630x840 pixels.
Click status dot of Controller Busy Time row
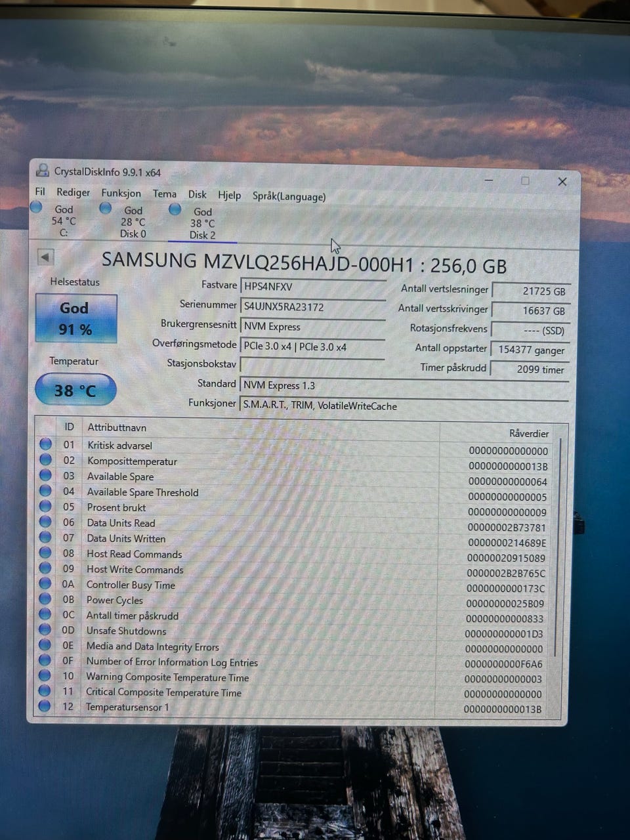[x=45, y=583]
